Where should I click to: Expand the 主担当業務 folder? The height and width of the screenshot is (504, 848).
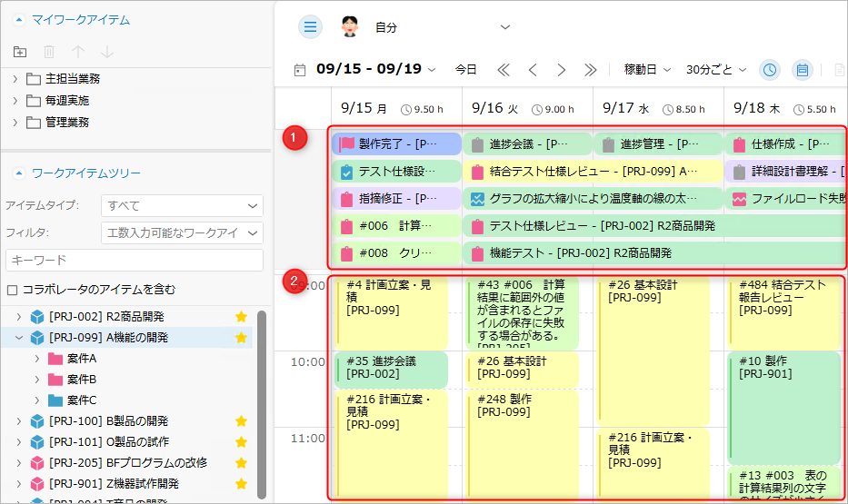tap(15, 79)
